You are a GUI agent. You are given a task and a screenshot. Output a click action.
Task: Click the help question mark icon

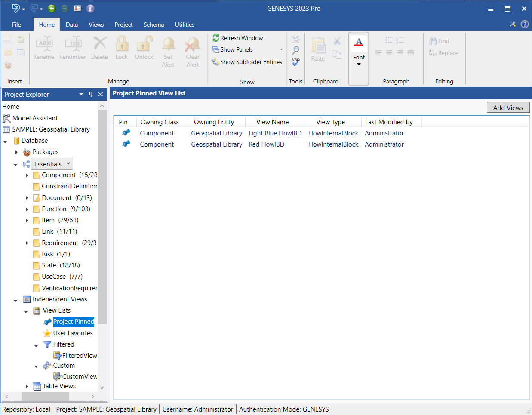coord(524,24)
